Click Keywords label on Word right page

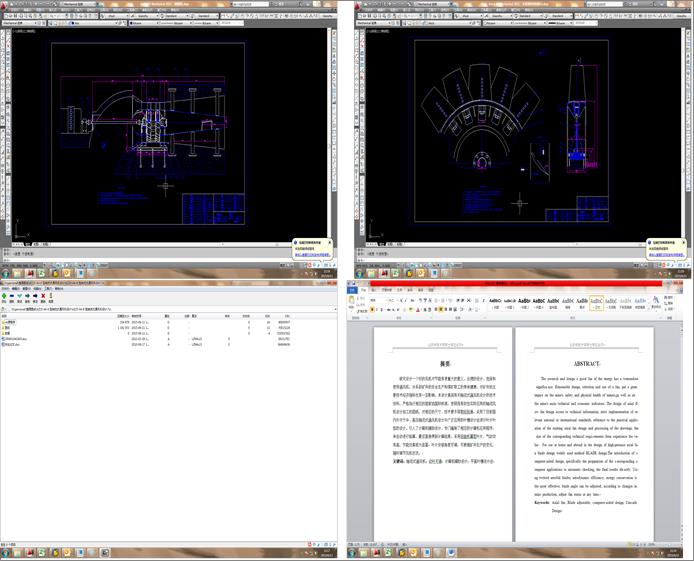coord(542,503)
